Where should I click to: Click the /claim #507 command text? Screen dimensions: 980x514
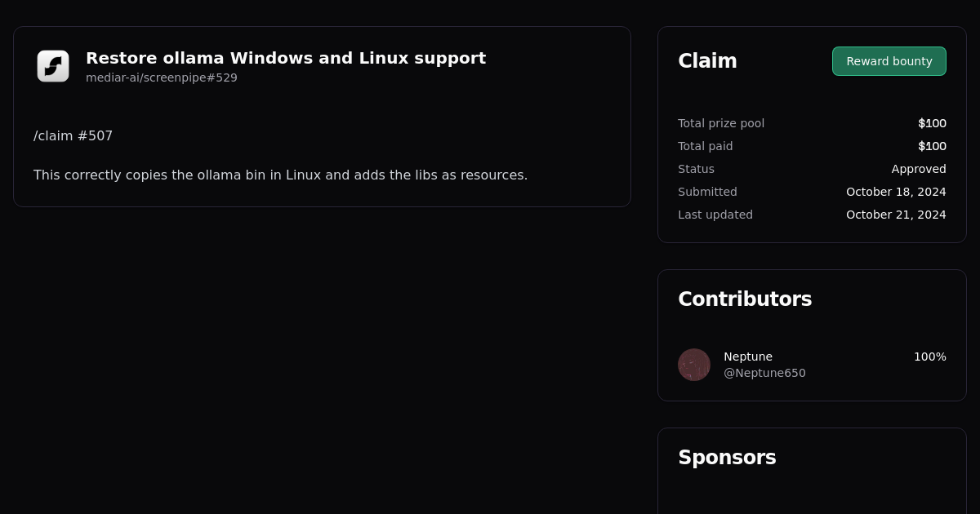pos(73,135)
